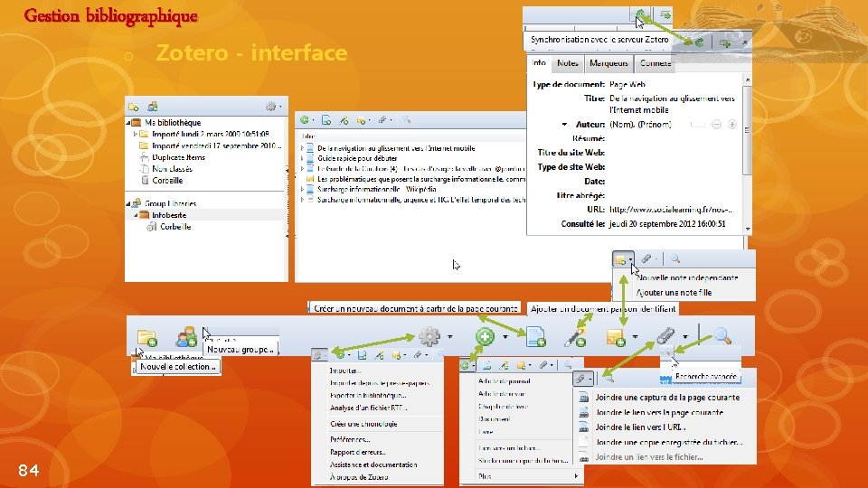Click the large yellow New Note icon
Screen dimensions: 868x488
616,336
